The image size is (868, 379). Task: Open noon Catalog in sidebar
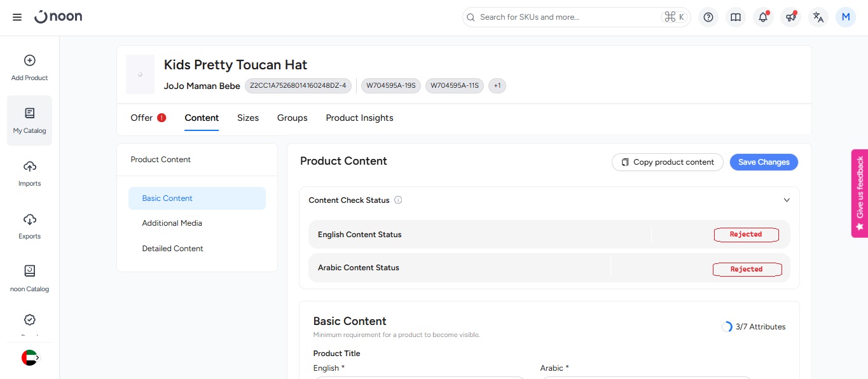point(29,279)
